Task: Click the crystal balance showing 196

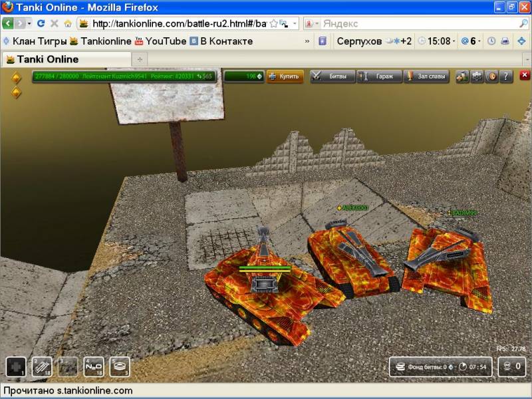Action: pyautogui.click(x=243, y=76)
